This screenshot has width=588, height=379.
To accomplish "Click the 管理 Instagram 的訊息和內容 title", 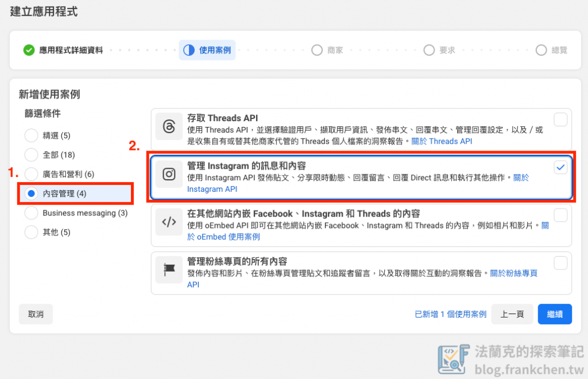I will pyautogui.click(x=247, y=166).
